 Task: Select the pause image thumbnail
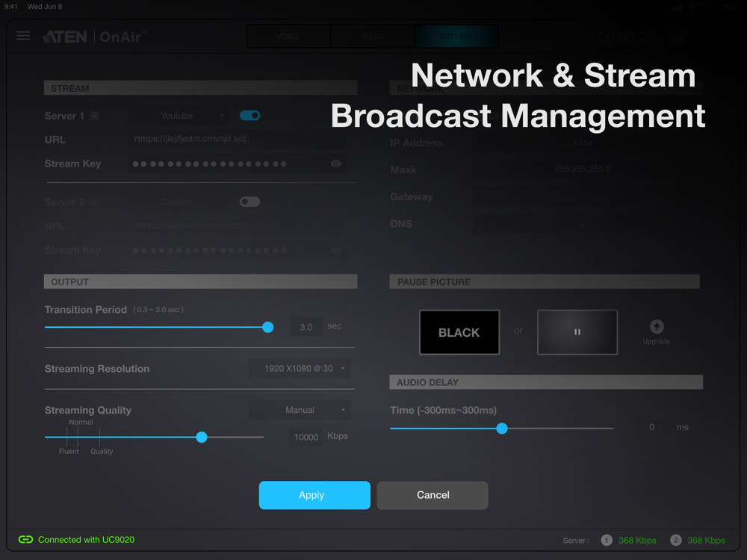577,332
